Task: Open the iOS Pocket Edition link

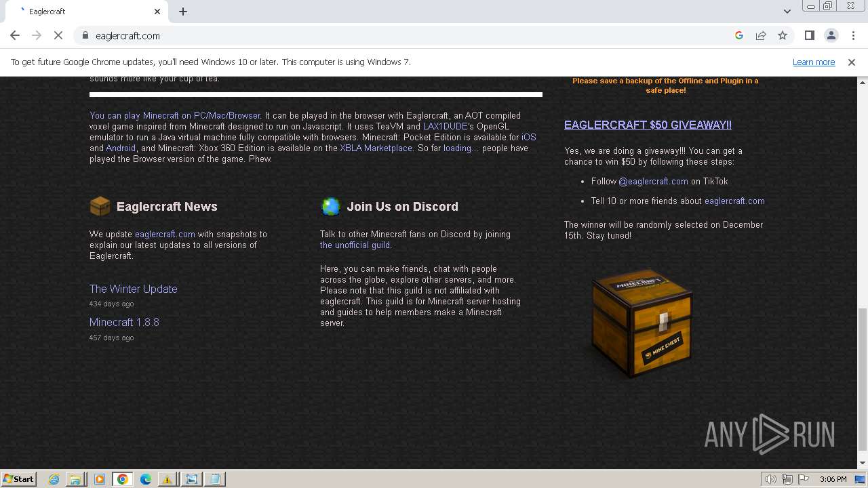Action: pyautogui.click(x=528, y=137)
